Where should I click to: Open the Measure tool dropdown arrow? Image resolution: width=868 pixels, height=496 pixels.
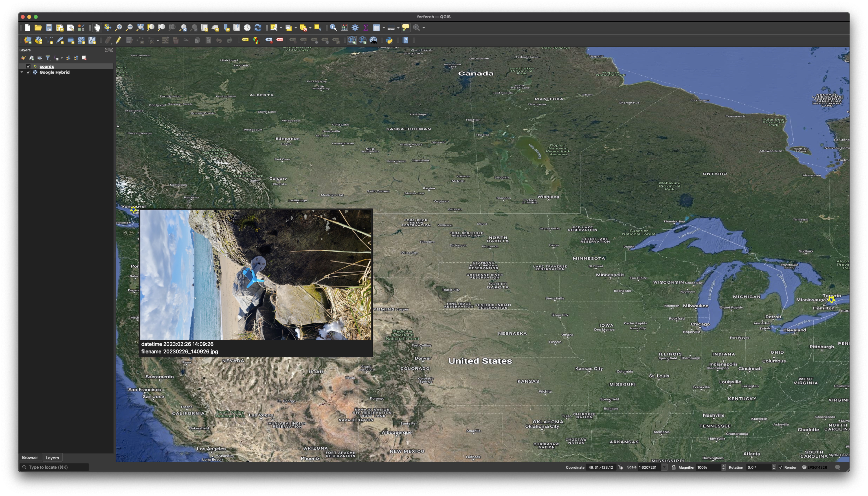tap(398, 28)
